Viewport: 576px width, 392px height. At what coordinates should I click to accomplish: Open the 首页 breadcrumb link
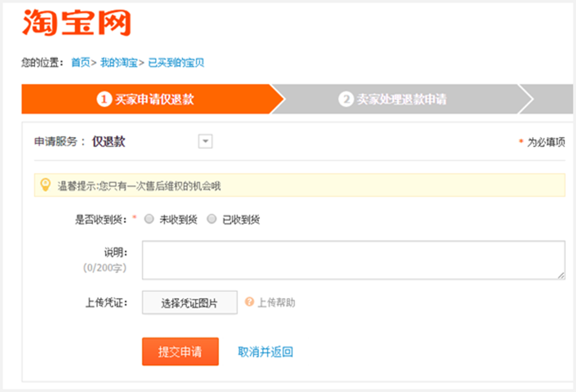tap(80, 62)
